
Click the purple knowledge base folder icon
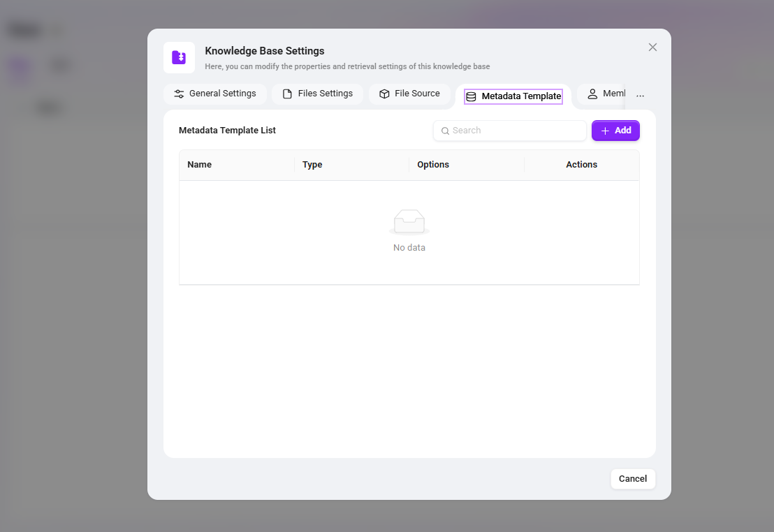180,58
